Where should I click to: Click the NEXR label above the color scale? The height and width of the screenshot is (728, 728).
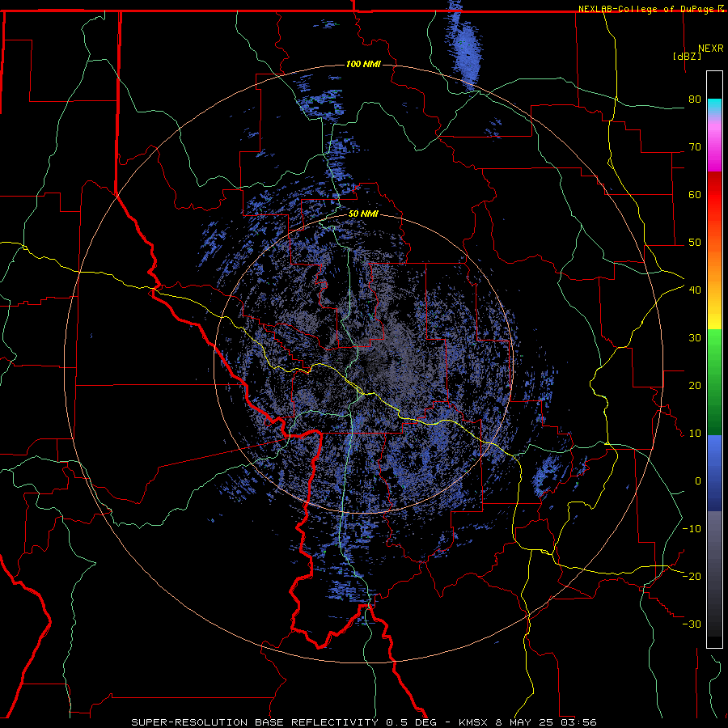coord(710,49)
